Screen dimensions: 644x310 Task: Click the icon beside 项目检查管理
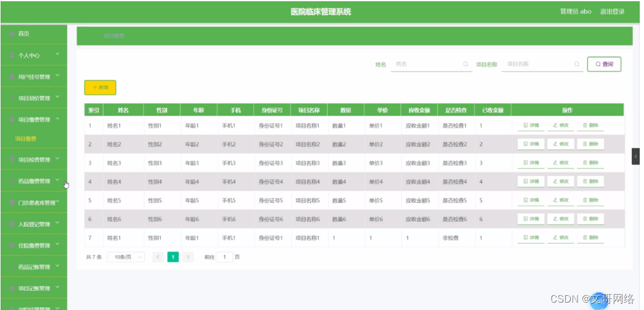click(x=12, y=159)
